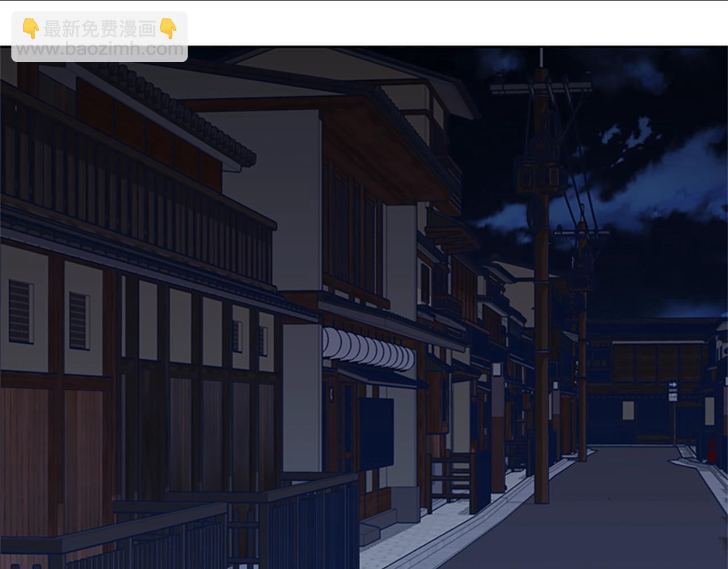Click the second, farther utility pole

(581, 341)
